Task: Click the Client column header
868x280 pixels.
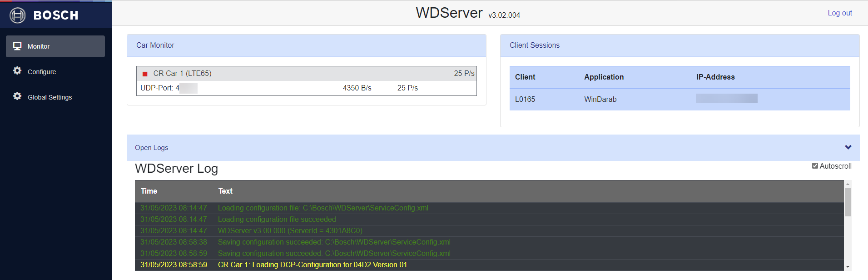Action: pyautogui.click(x=525, y=77)
